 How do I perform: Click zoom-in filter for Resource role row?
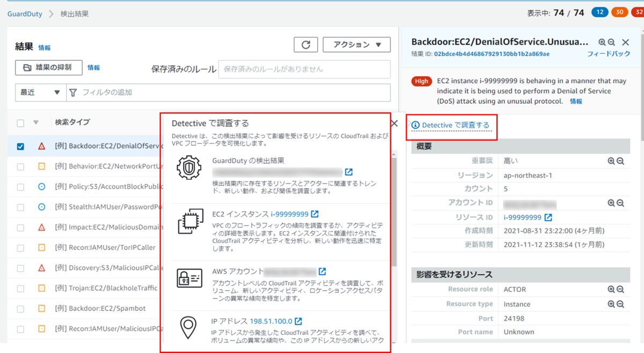point(611,289)
